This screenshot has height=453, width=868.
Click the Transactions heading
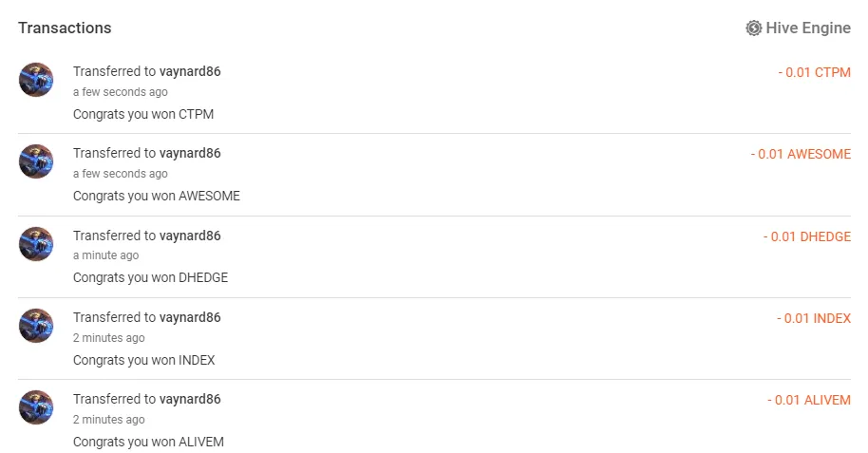click(65, 28)
